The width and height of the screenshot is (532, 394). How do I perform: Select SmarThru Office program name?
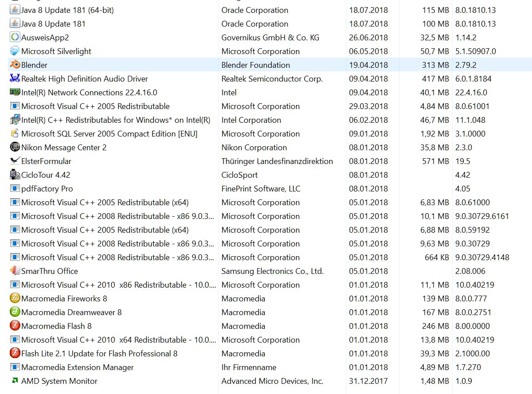coord(50,271)
